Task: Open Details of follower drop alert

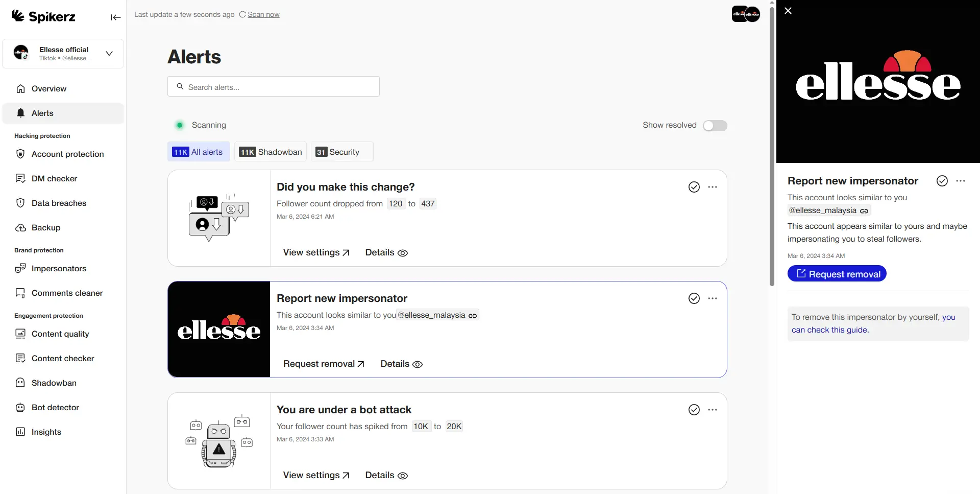Action: pos(386,253)
